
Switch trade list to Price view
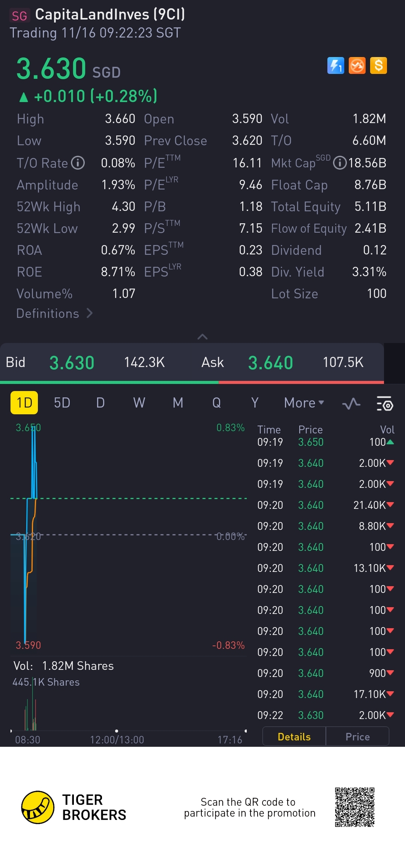(357, 737)
